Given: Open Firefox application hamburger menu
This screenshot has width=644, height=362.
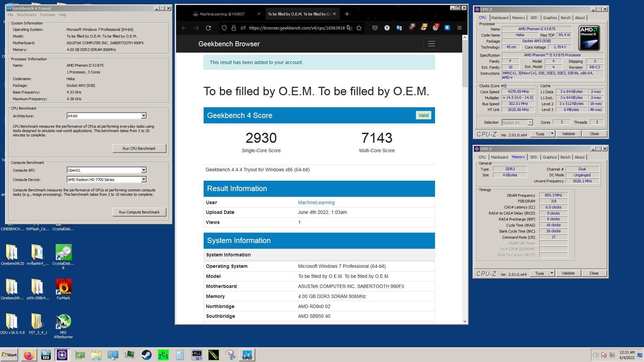Looking at the screenshot, I should click(x=460, y=28).
